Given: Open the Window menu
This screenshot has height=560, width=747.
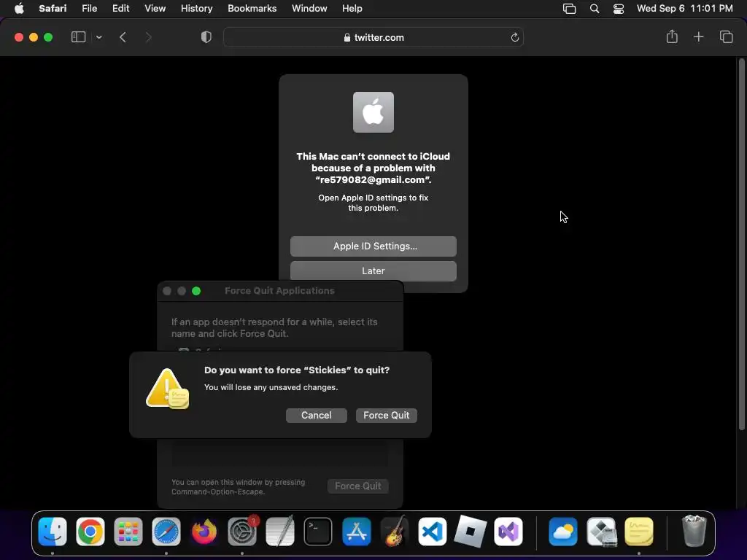Looking at the screenshot, I should [x=309, y=8].
